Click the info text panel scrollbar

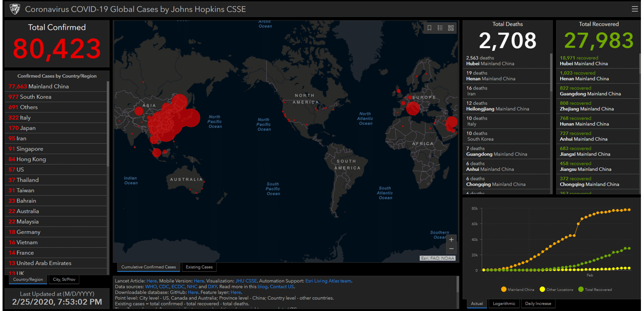457,285
